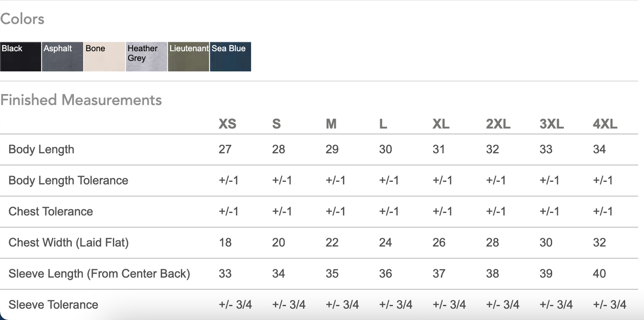Click the S size column header

coord(276,124)
